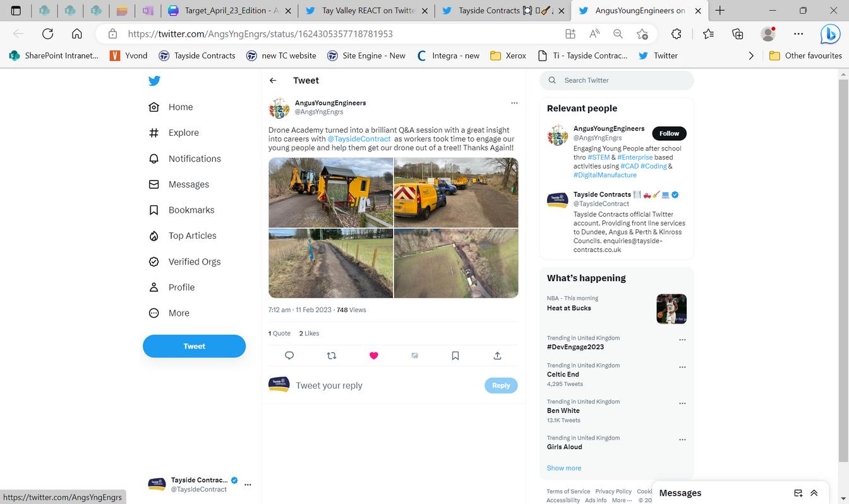The height and width of the screenshot is (504, 849).
Task: Open the #Enterprise hashtag link
Action: click(635, 157)
